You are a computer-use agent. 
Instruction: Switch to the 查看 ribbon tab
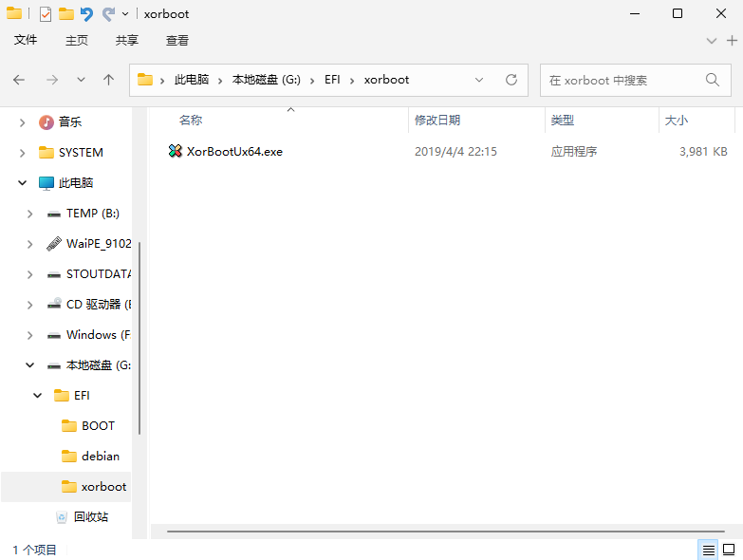(x=177, y=40)
